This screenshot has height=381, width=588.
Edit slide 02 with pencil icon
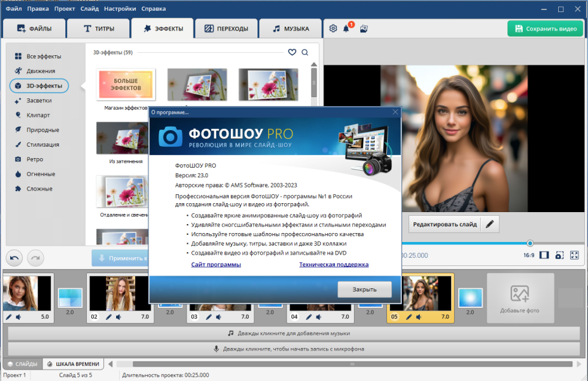108,317
